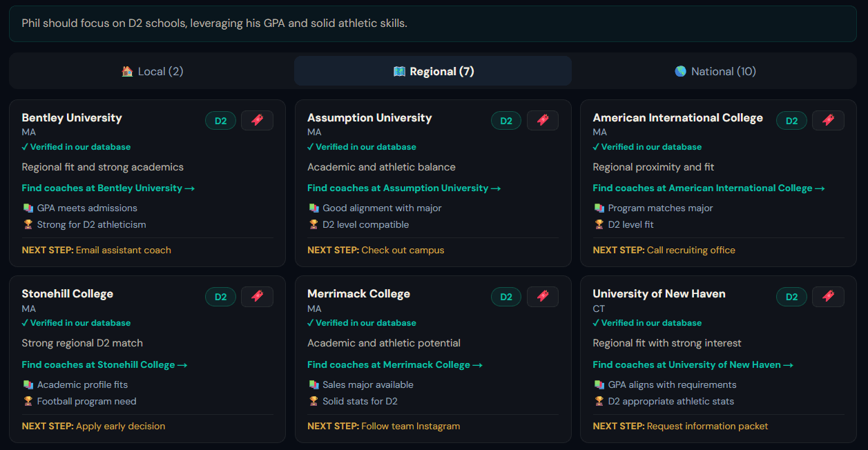Screen dimensions: 868x450
Task: Click the Merrimack College heading
Action: (x=358, y=293)
